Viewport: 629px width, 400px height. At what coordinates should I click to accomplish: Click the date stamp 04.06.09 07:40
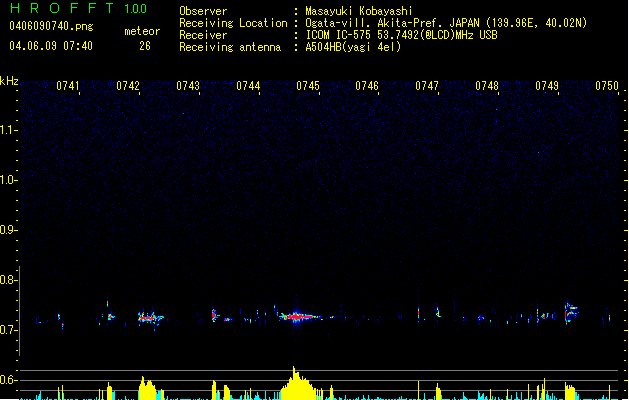tap(51, 46)
